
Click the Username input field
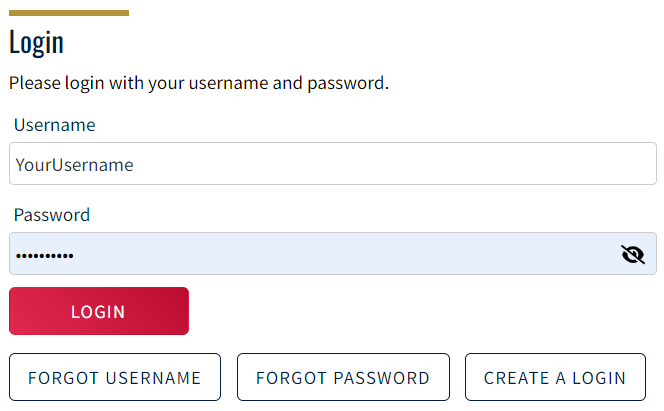(x=333, y=163)
